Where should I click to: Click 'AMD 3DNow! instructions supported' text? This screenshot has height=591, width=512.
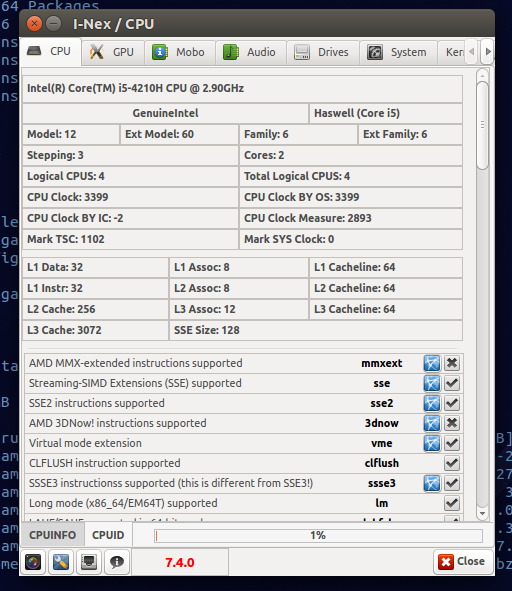click(x=118, y=423)
